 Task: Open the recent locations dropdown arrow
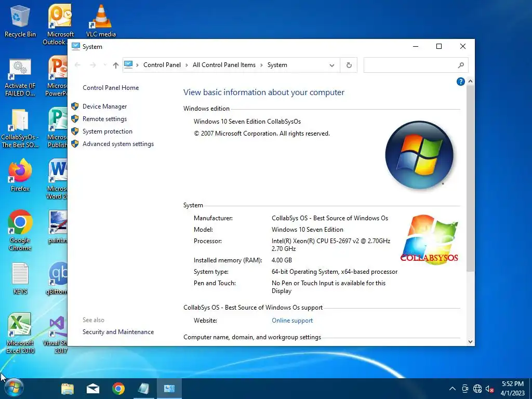pos(105,65)
